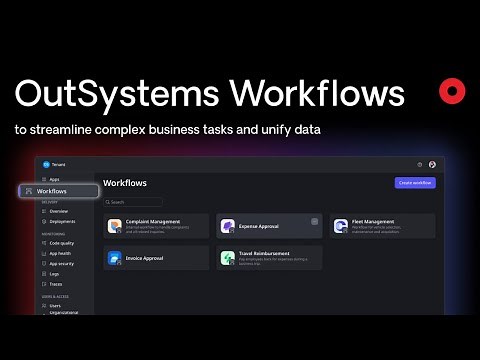The image size is (480, 360).
Task: Open App health in the sidebar
Action: [56, 254]
